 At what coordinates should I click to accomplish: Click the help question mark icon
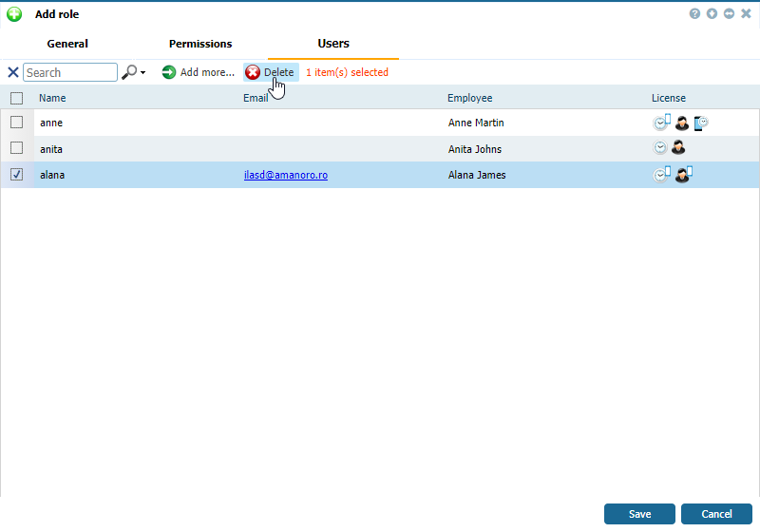(695, 14)
